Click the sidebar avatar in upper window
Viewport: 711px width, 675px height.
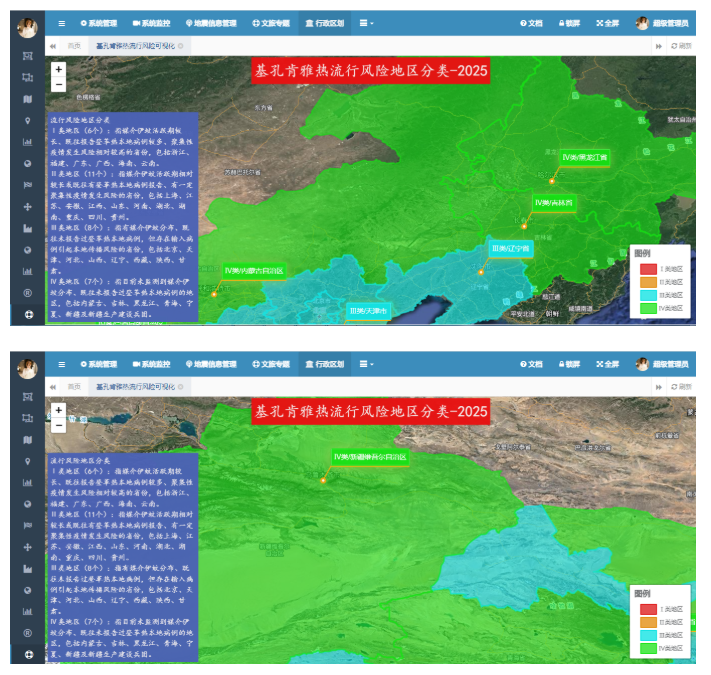[27, 28]
